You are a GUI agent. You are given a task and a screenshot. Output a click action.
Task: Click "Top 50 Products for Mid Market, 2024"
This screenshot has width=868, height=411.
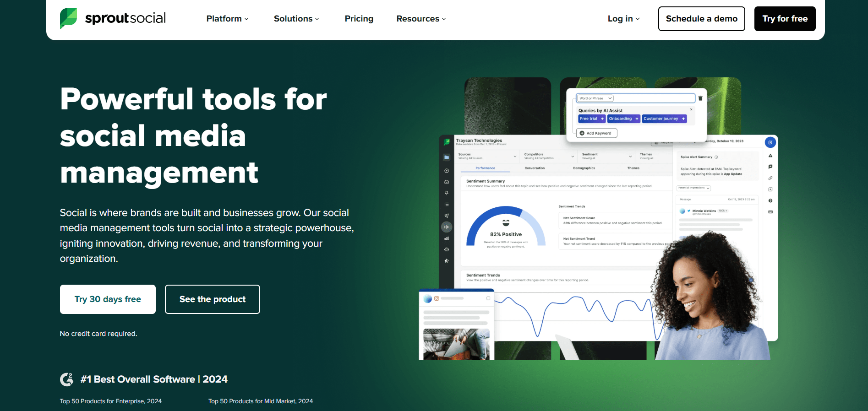tap(261, 401)
